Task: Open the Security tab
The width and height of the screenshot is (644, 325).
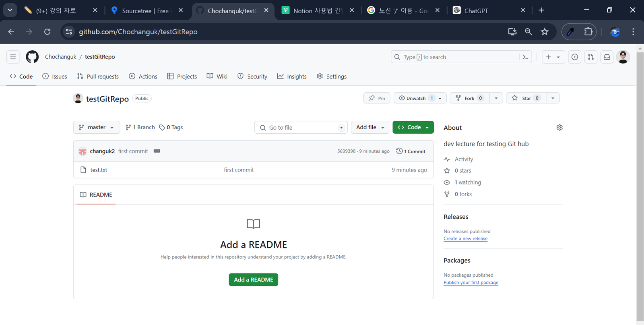Action: pyautogui.click(x=252, y=77)
